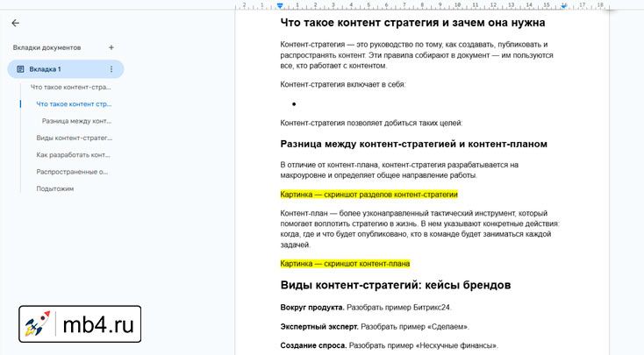This screenshot has height=355, width=644.
Task: Click line 'Контент-стратегия позволяет добиться таких целей:'
Action: 371,123
